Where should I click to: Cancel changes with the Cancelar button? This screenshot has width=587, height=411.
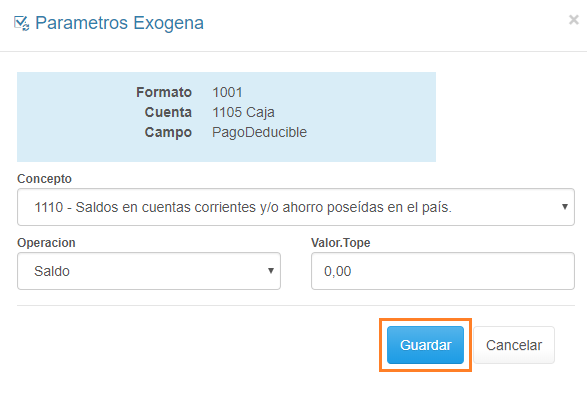pos(514,345)
